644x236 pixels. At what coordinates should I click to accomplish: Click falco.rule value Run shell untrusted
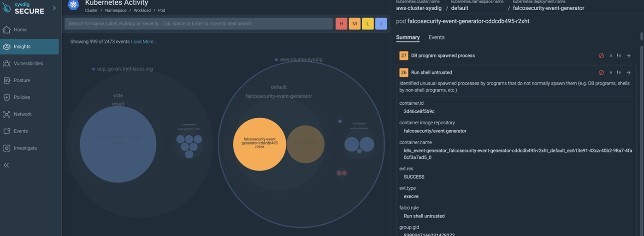pyautogui.click(x=424, y=216)
